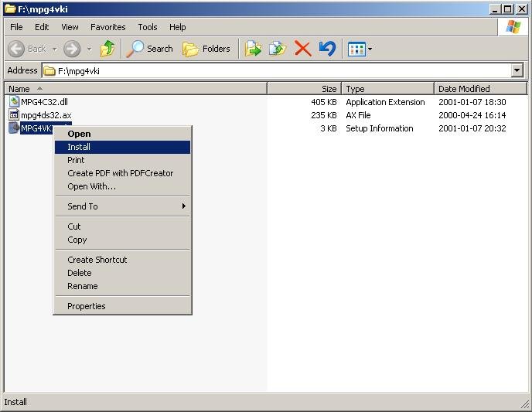
Task: Click the Application Extension type cell
Action: [x=385, y=102]
